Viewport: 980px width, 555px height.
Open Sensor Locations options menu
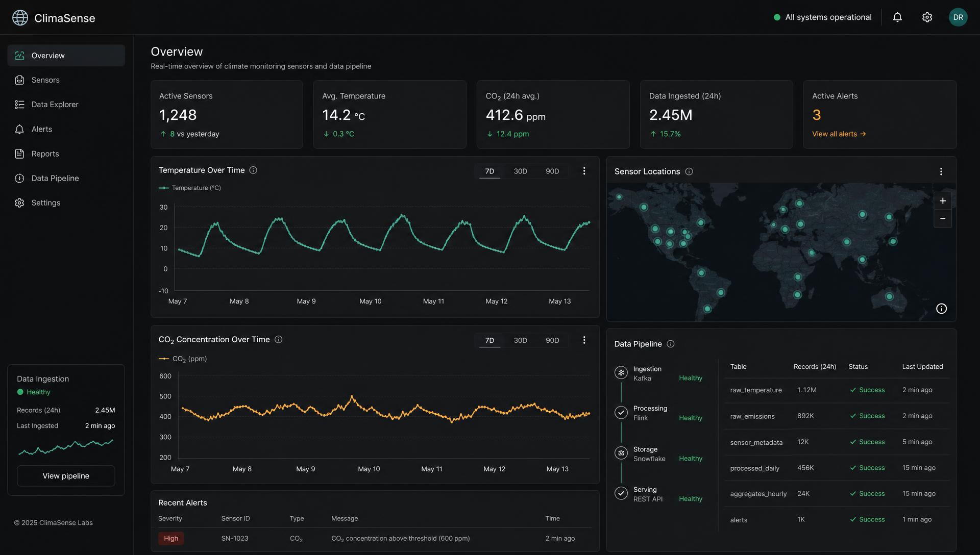[x=941, y=172]
